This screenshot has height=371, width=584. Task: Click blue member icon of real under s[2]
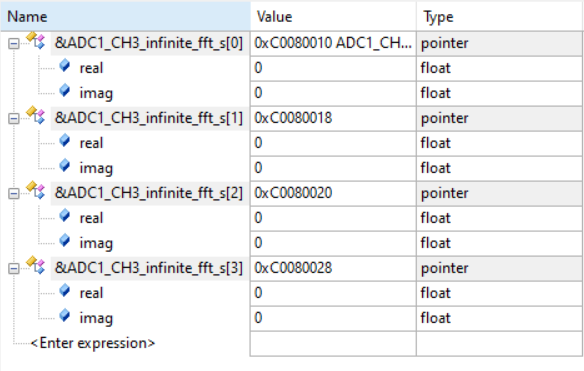pyautogui.click(x=64, y=216)
